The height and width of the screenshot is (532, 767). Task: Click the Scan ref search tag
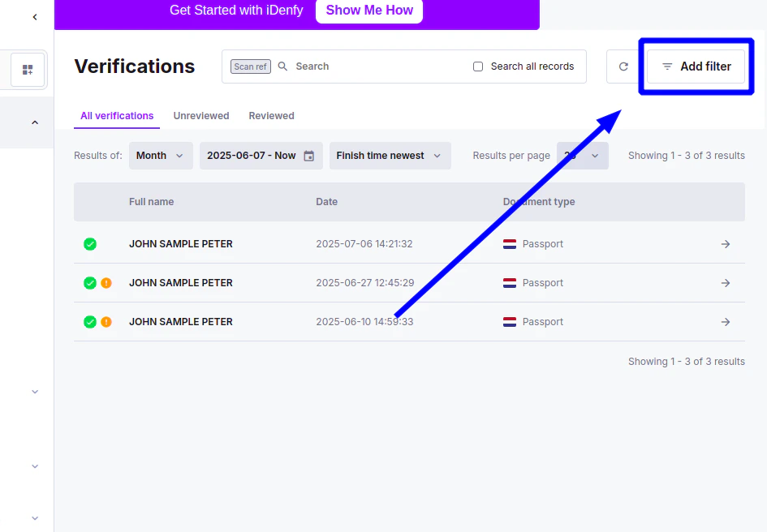[251, 66]
